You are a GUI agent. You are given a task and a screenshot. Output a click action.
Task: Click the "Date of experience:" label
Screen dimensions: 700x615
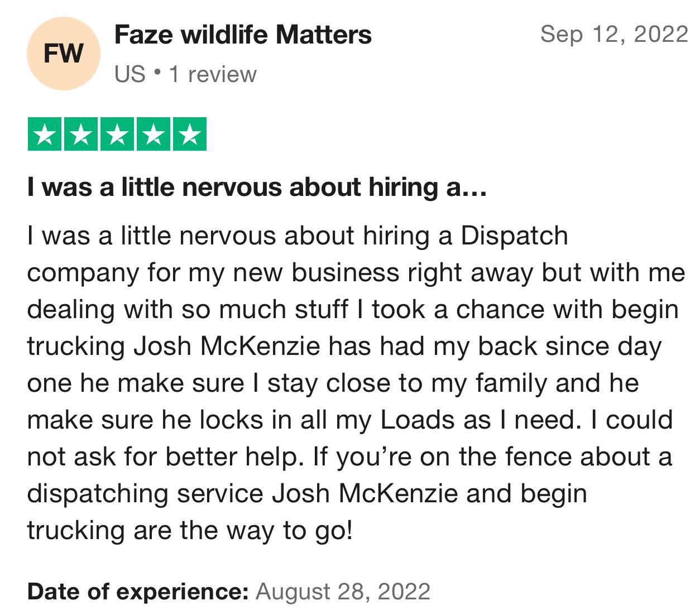[x=137, y=592]
